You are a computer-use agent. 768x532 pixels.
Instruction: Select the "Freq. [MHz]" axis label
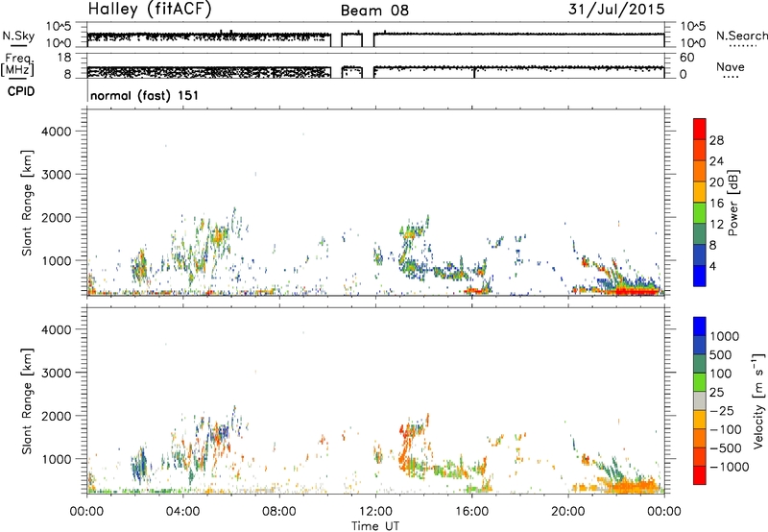18,65
